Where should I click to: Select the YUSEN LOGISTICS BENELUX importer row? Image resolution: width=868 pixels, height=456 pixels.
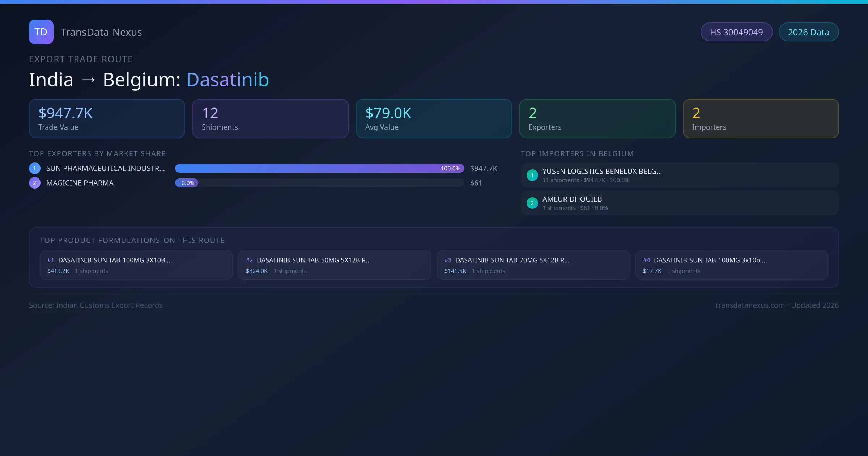[x=679, y=175]
